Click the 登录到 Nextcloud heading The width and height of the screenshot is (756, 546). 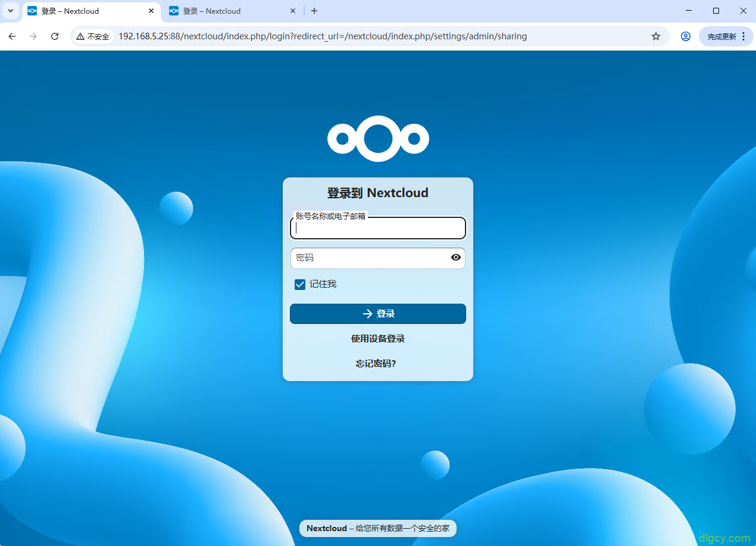click(378, 193)
